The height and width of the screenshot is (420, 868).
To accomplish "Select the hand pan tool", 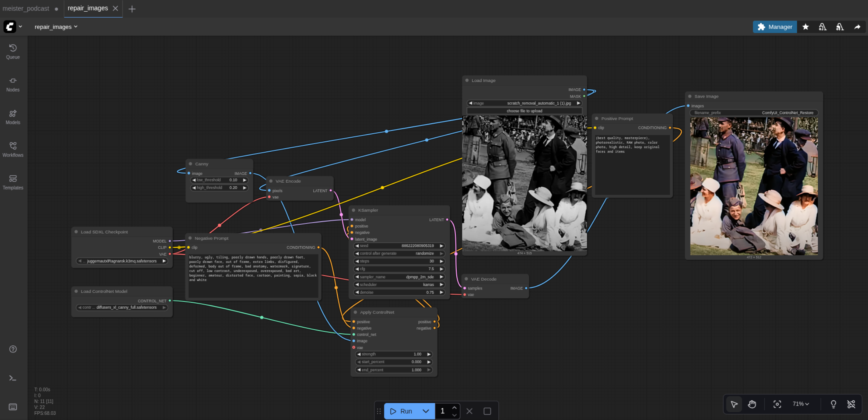I will 752,404.
